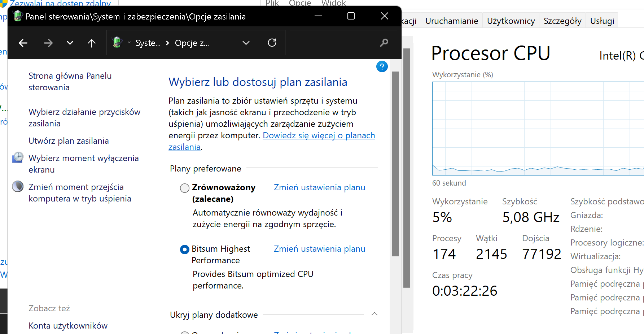Screen dimensions: 644x334
Task: Open recent locations dropdown chevron
Action: pos(70,43)
